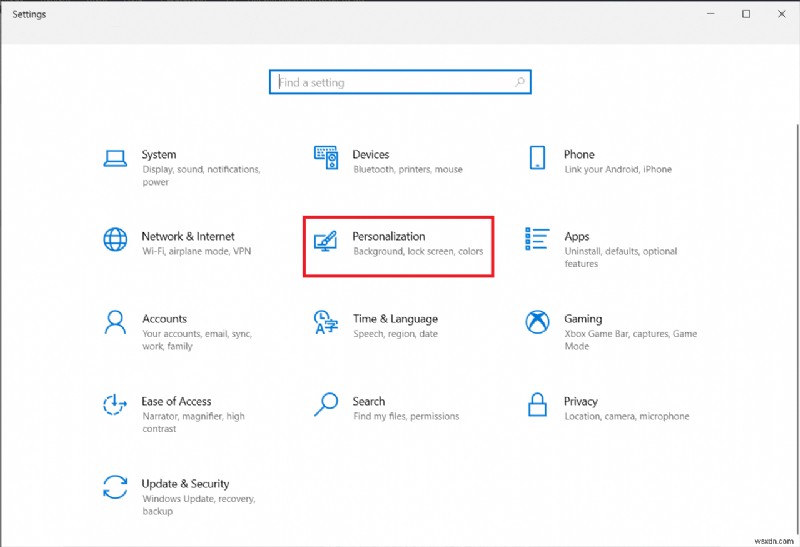The width and height of the screenshot is (800, 547).
Task: Select the Network & Internet globe icon
Action: pyautogui.click(x=115, y=240)
